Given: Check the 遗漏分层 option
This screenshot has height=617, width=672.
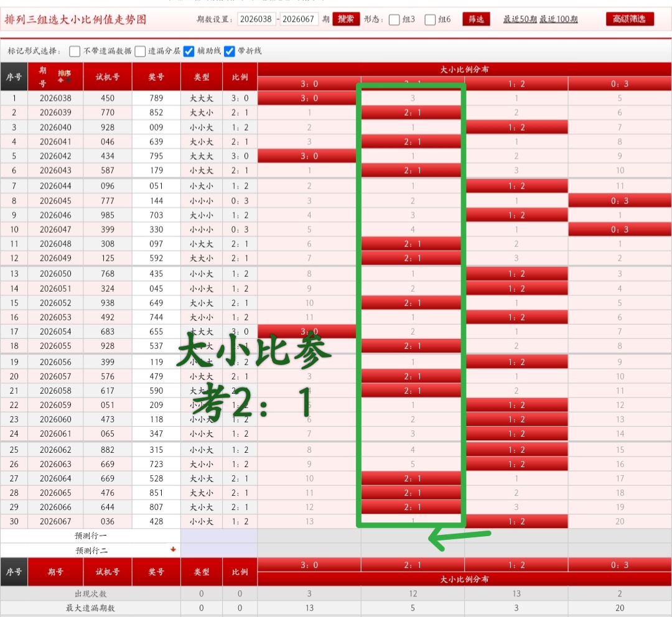Looking at the screenshot, I should pos(140,51).
